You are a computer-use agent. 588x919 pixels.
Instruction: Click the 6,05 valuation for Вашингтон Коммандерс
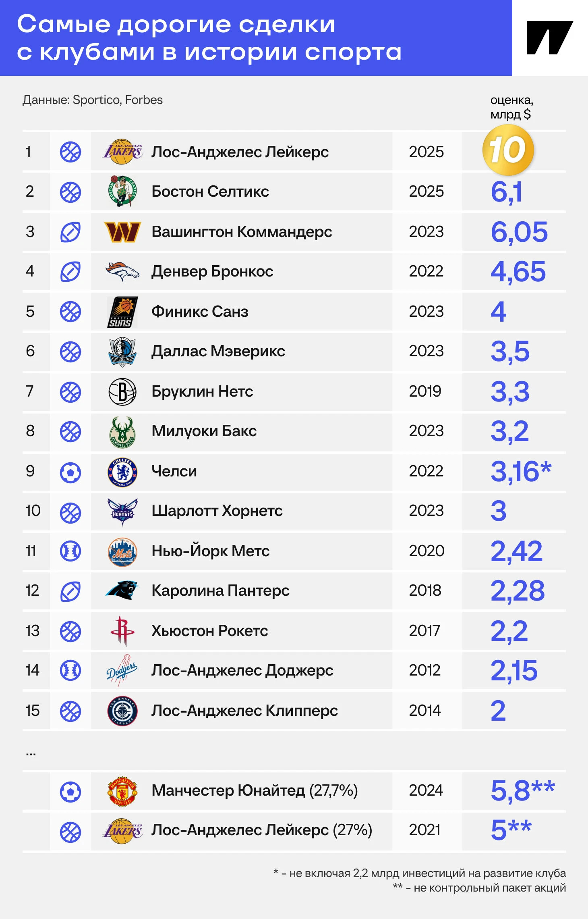(x=519, y=232)
